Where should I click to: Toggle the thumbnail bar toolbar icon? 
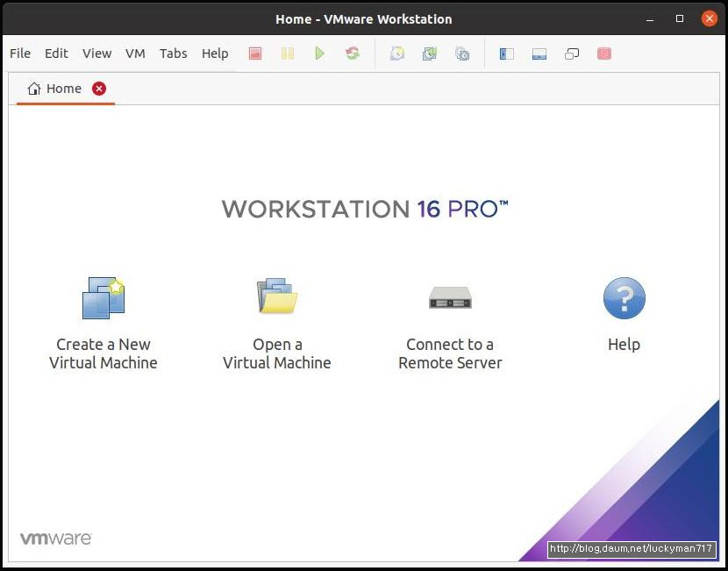click(x=539, y=54)
